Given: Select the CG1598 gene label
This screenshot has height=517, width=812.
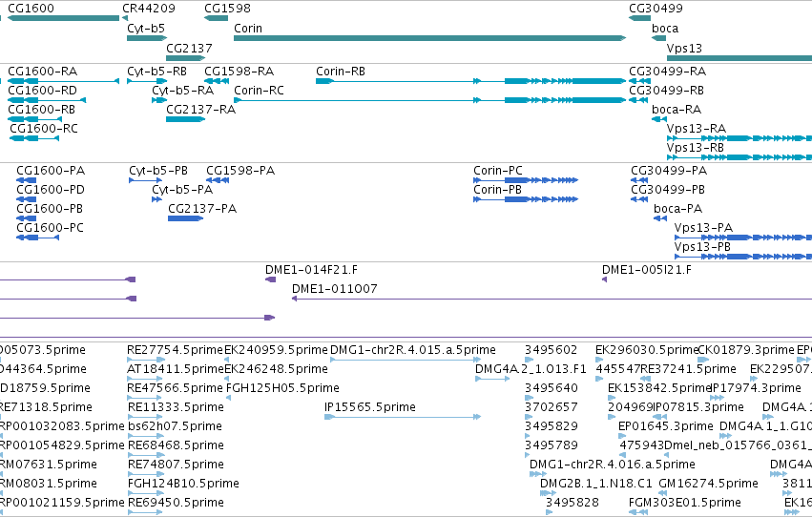Looking at the screenshot, I should pyautogui.click(x=227, y=9).
